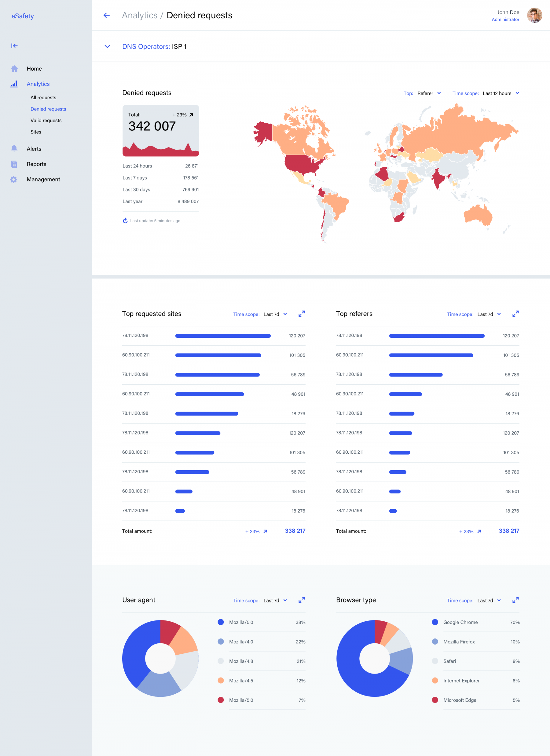Open Browser type Last 7d time scope
The image size is (550, 756).
point(489,600)
